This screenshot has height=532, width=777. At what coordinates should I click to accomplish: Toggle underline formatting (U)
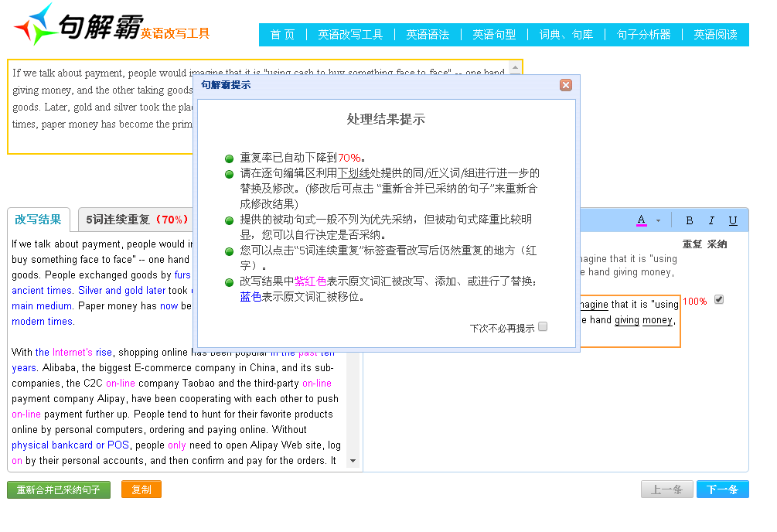click(733, 220)
